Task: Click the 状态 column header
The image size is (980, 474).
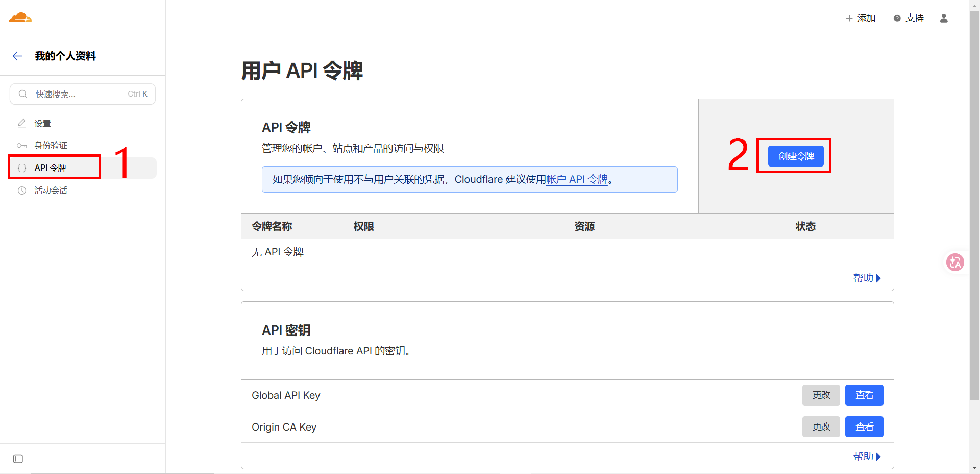Action: pos(805,226)
